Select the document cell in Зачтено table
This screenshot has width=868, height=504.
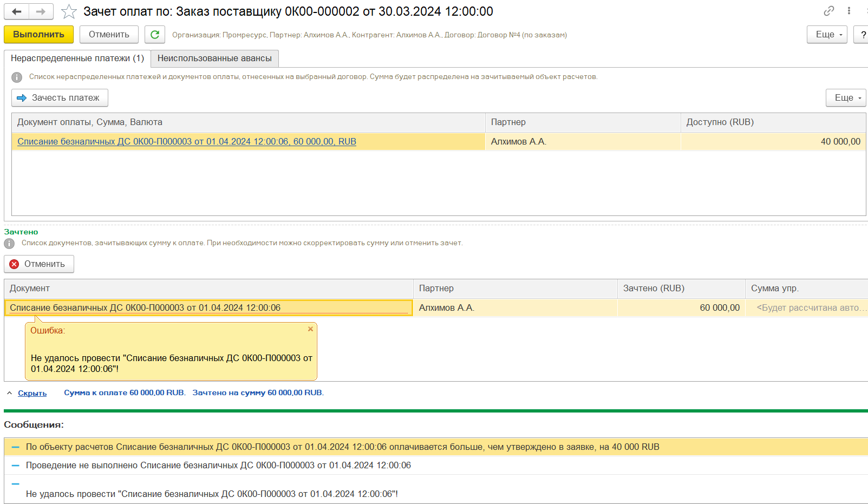(208, 307)
